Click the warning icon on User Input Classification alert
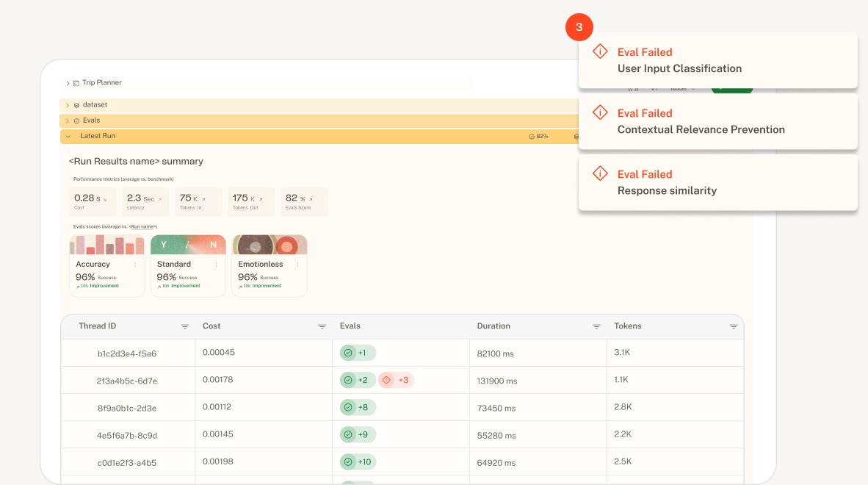Image resolution: width=868 pixels, height=485 pixels. click(600, 51)
